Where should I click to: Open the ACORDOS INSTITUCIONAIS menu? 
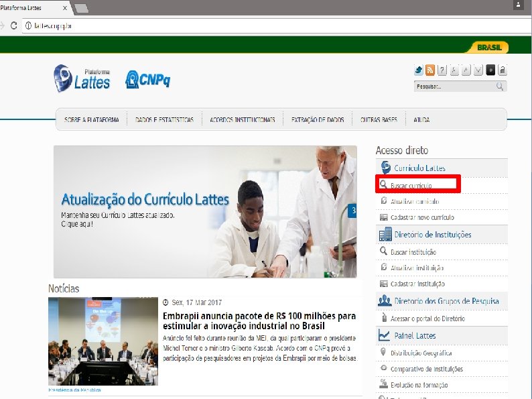click(243, 119)
